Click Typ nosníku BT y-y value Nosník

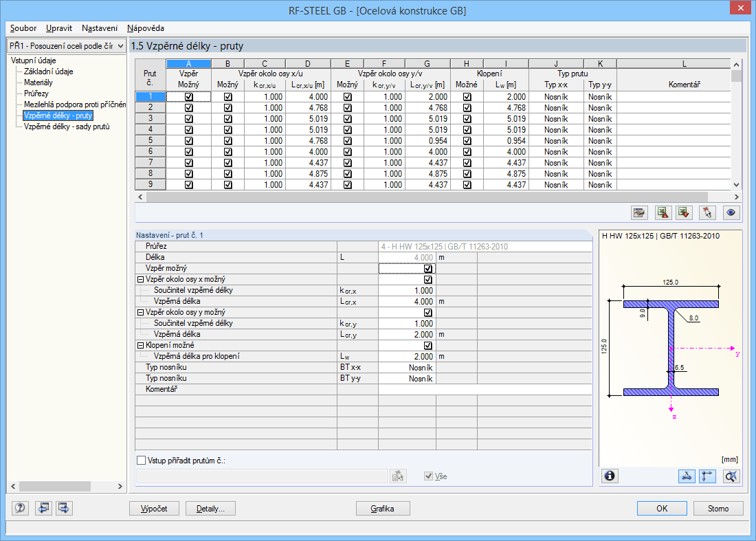tap(407, 379)
